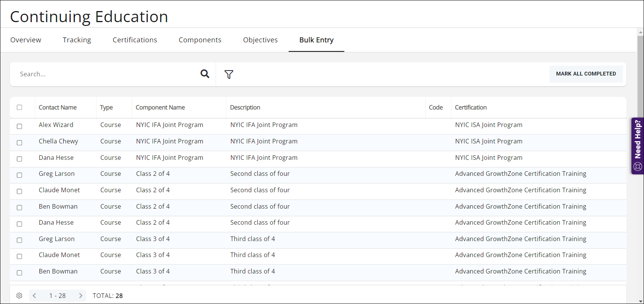
Task: Tick the first Greg Larson row checkbox
Action: (19, 175)
